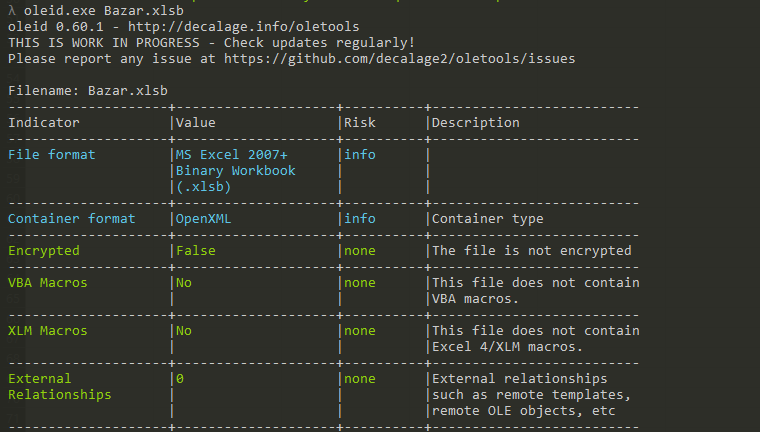
Task: Click the 'Container type' description text
Action: pyautogui.click(x=488, y=219)
